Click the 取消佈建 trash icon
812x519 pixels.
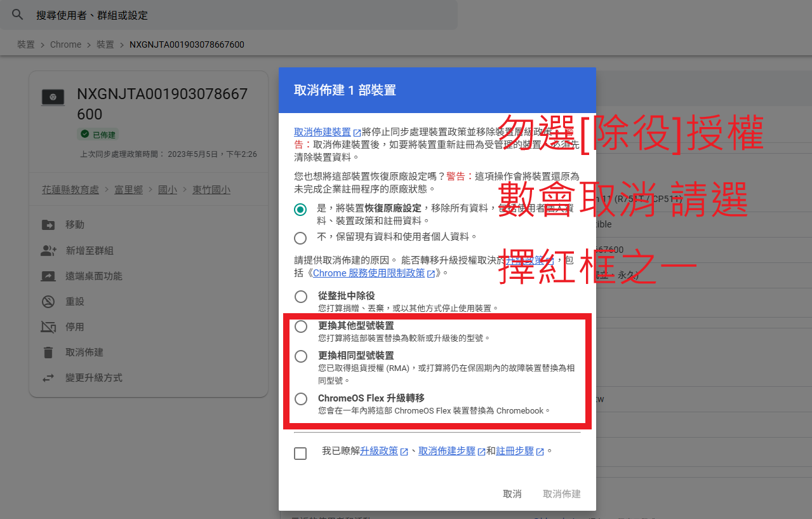48,353
